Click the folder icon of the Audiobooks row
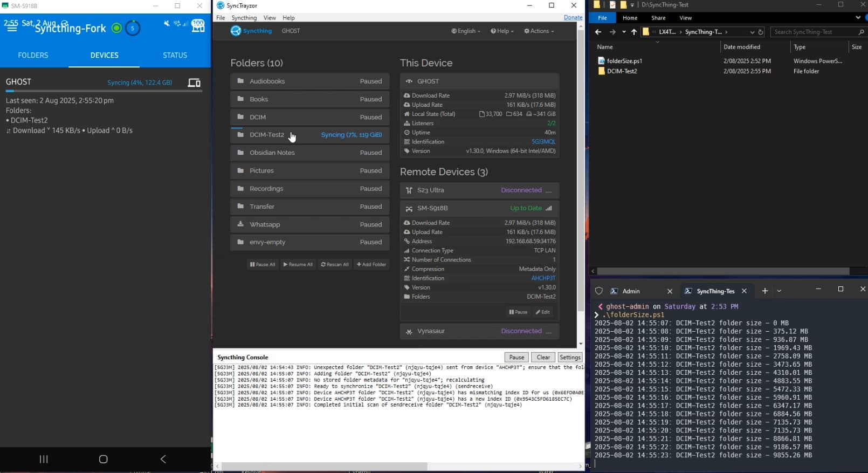Image resolution: width=868 pixels, height=473 pixels. [x=240, y=81]
